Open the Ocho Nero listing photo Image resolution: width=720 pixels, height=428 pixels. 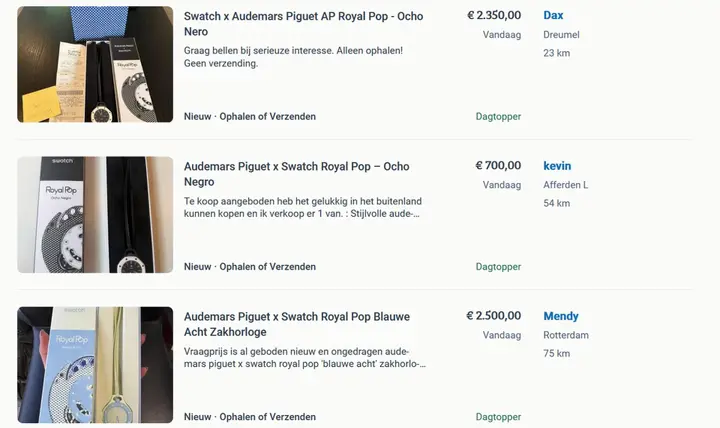pyautogui.click(x=95, y=64)
